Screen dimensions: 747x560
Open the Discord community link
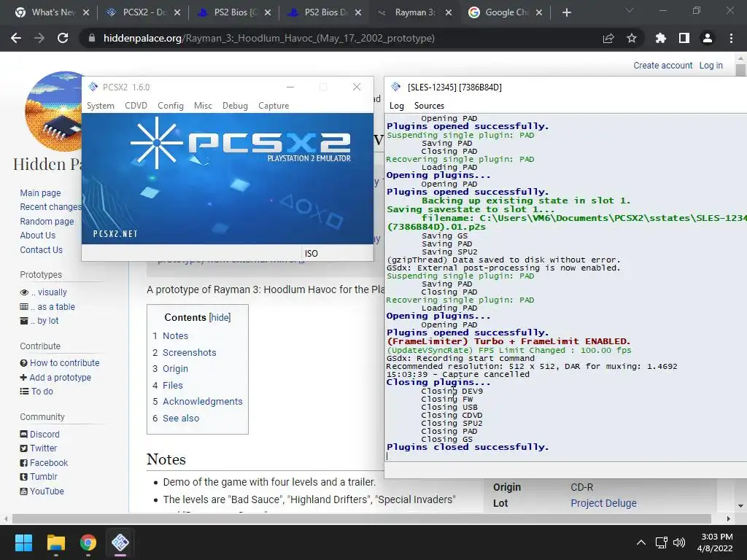pyautogui.click(x=44, y=435)
